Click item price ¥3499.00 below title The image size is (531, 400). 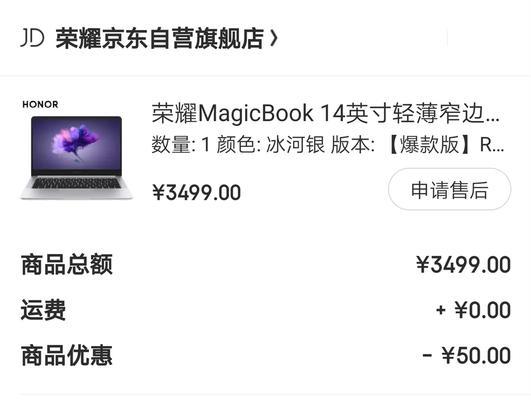point(196,192)
